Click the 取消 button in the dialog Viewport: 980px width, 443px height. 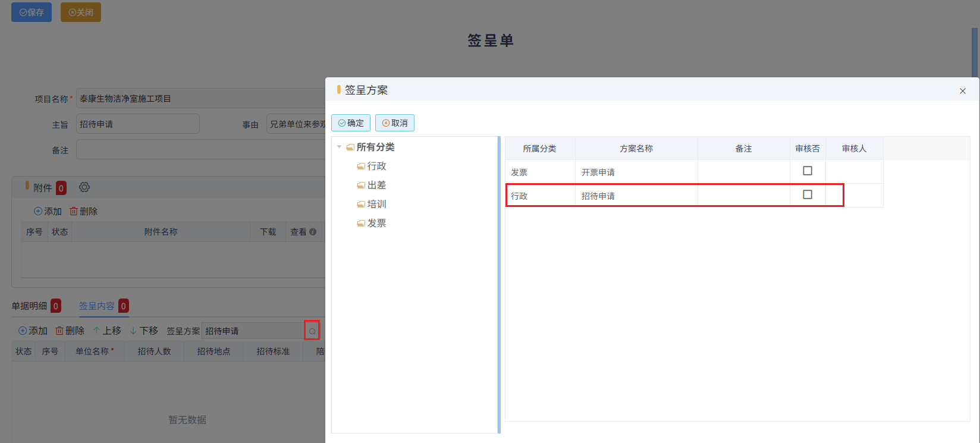395,123
